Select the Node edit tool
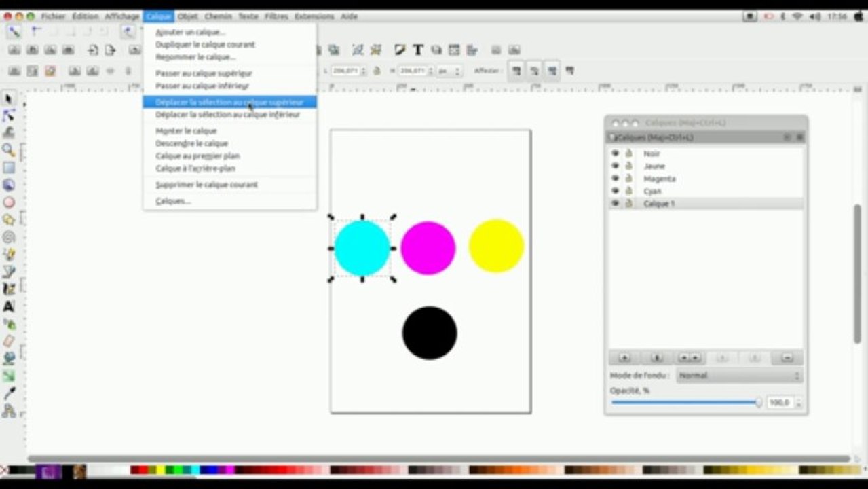868x489 pixels. coord(9,115)
